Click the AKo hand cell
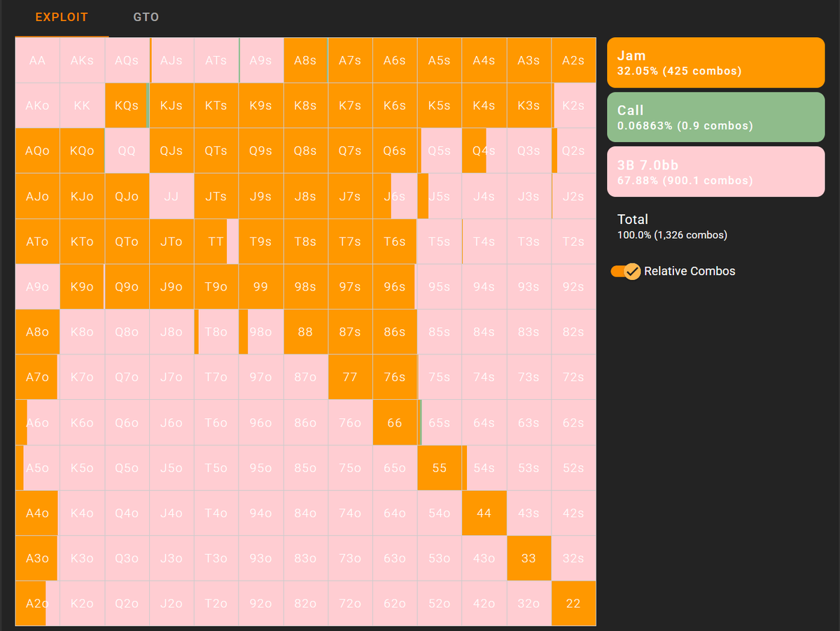Viewport: 840px width, 631px height. pos(37,106)
